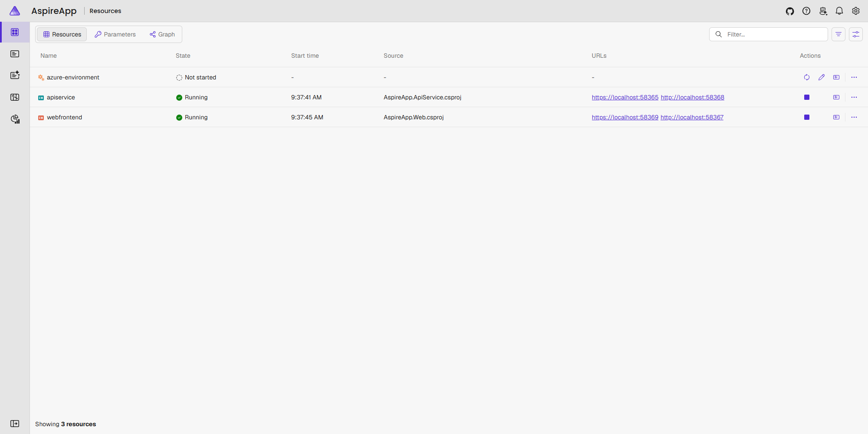Open more actions menu for webfrontend
The image size is (868, 434).
(x=854, y=117)
